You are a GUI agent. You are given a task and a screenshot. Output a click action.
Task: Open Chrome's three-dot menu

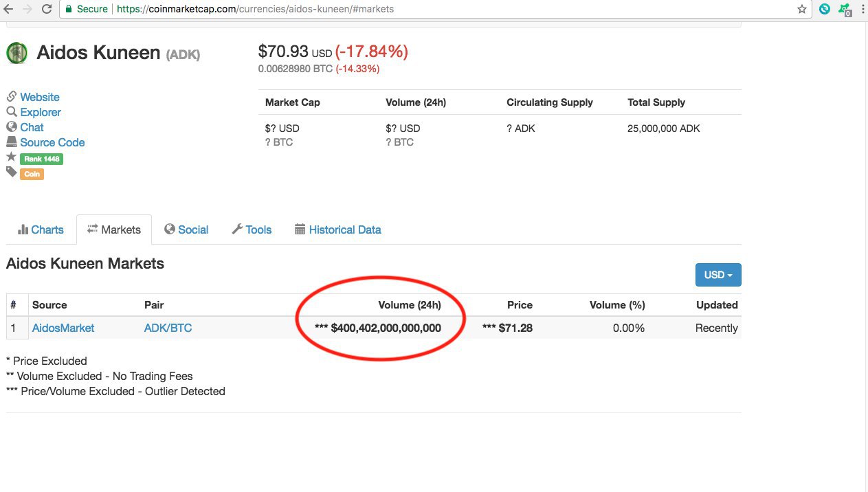(x=863, y=10)
